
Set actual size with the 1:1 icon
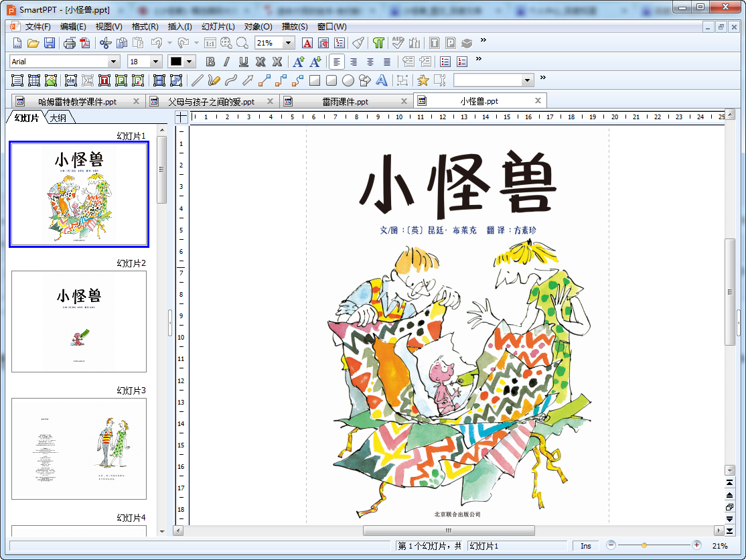pyautogui.click(x=210, y=44)
